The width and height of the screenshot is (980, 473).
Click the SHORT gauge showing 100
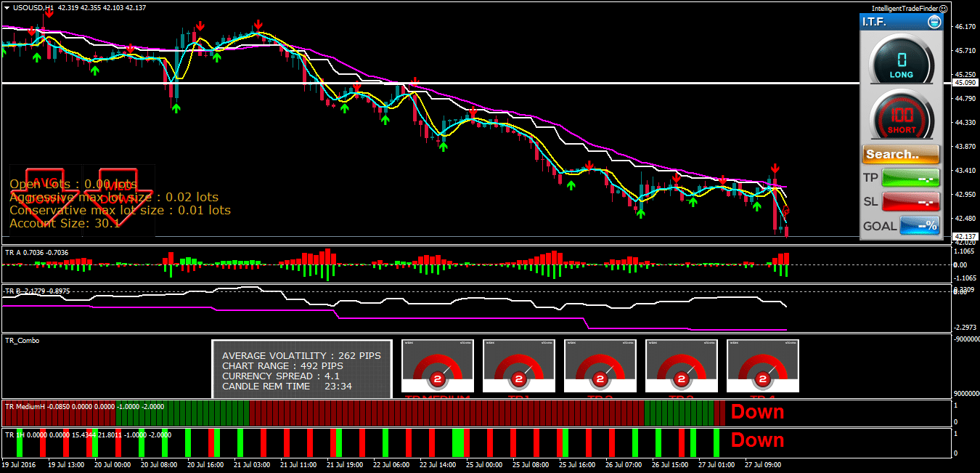click(x=901, y=116)
